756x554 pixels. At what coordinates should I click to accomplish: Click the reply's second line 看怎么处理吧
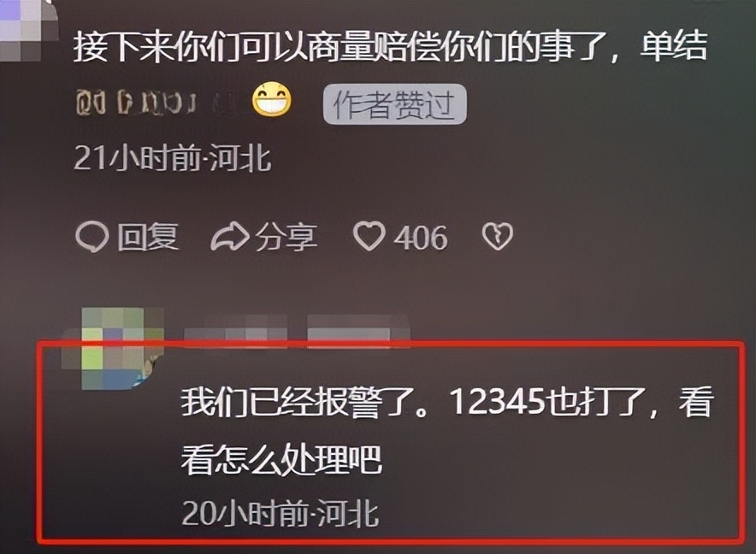pos(281,459)
